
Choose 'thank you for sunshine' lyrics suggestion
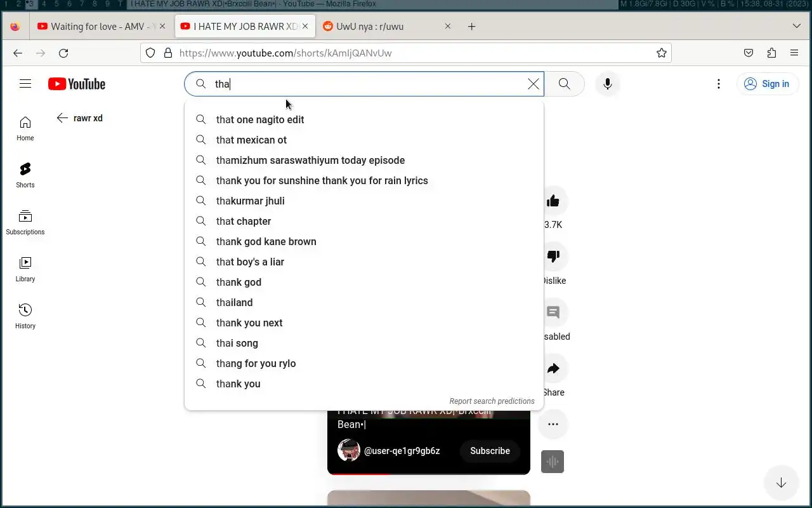point(364,180)
